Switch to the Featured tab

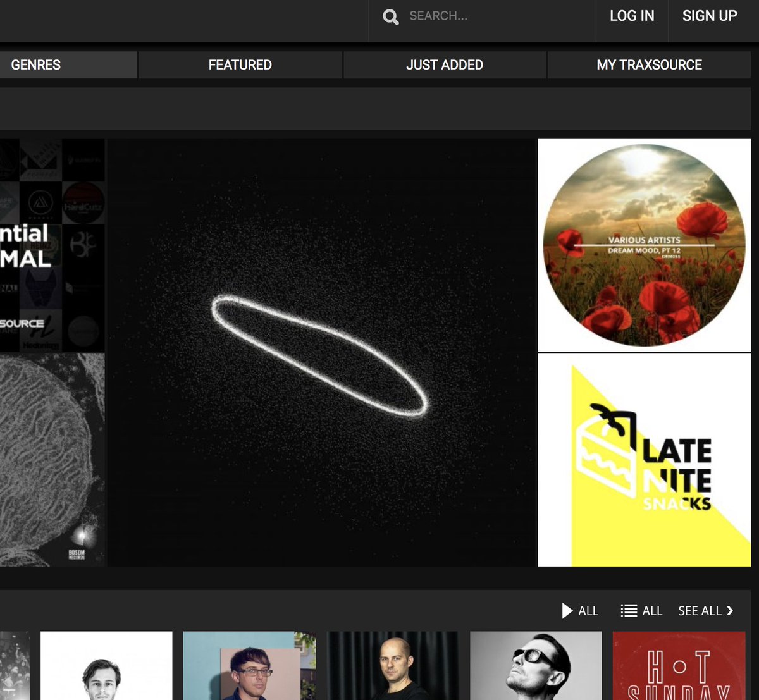[x=240, y=64]
